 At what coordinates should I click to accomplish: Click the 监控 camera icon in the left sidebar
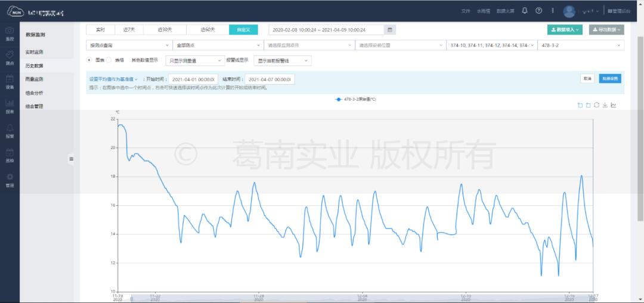(10, 33)
